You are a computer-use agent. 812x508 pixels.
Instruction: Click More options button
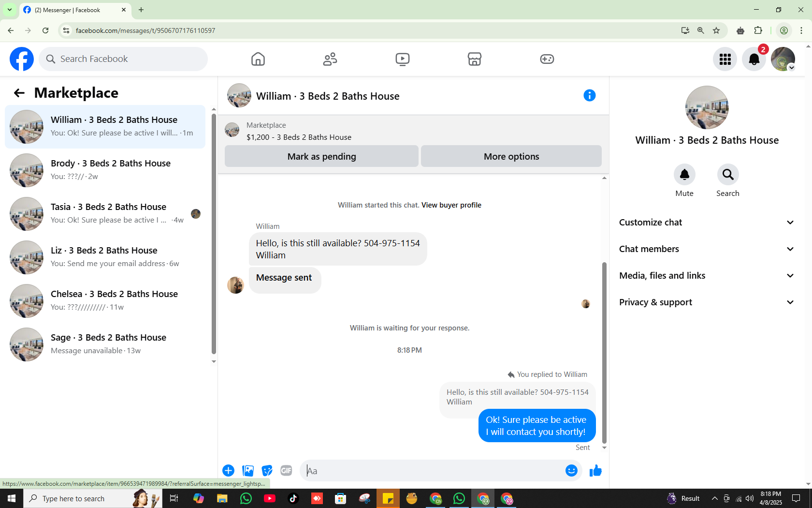click(x=511, y=156)
